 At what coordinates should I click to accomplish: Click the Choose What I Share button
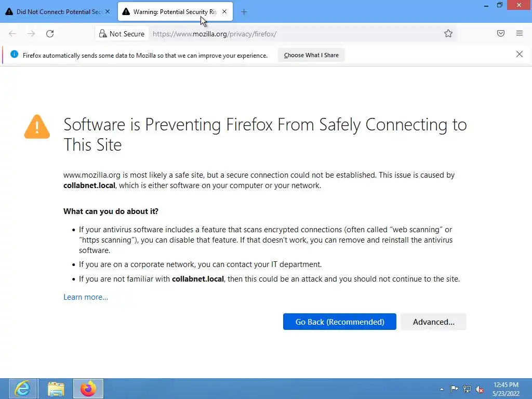coord(311,55)
